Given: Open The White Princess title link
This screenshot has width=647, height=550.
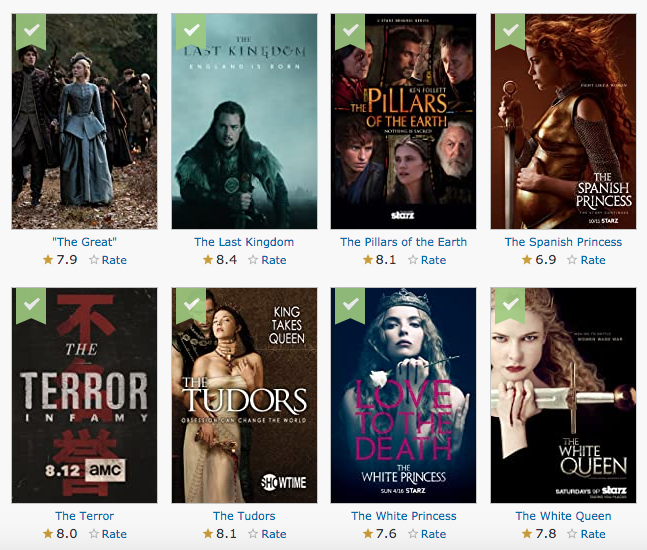Looking at the screenshot, I should click(x=404, y=516).
